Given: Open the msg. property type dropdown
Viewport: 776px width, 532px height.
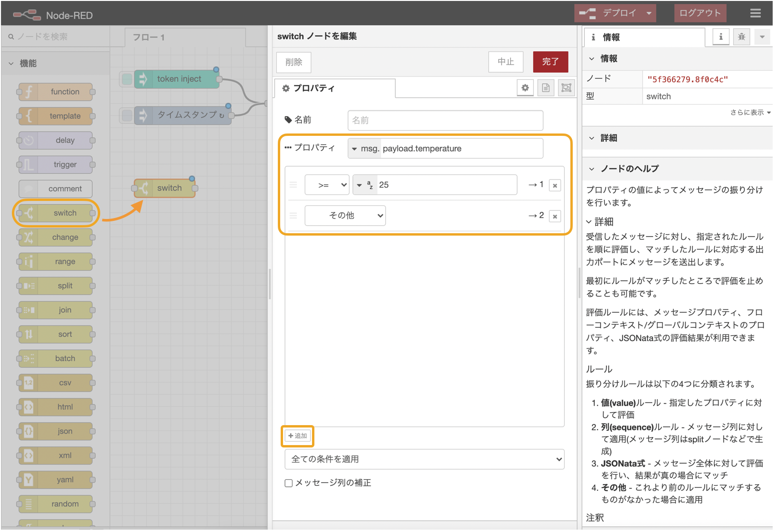Looking at the screenshot, I should [365, 149].
